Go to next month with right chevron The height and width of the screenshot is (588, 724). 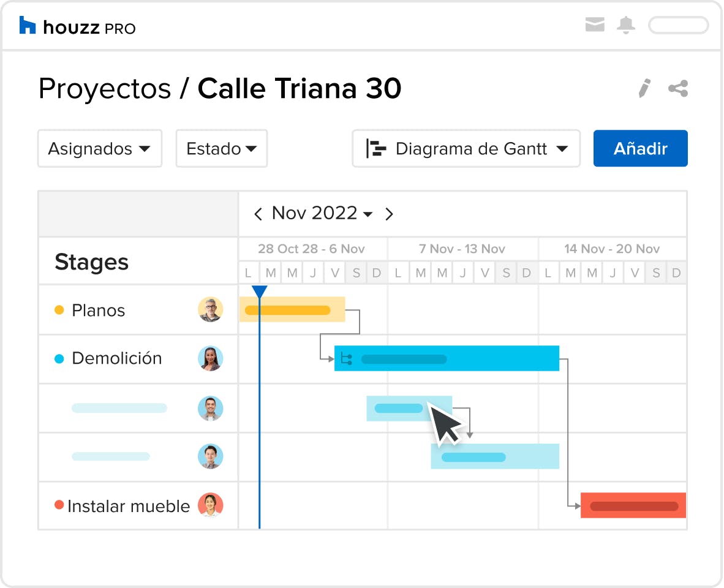tap(389, 214)
